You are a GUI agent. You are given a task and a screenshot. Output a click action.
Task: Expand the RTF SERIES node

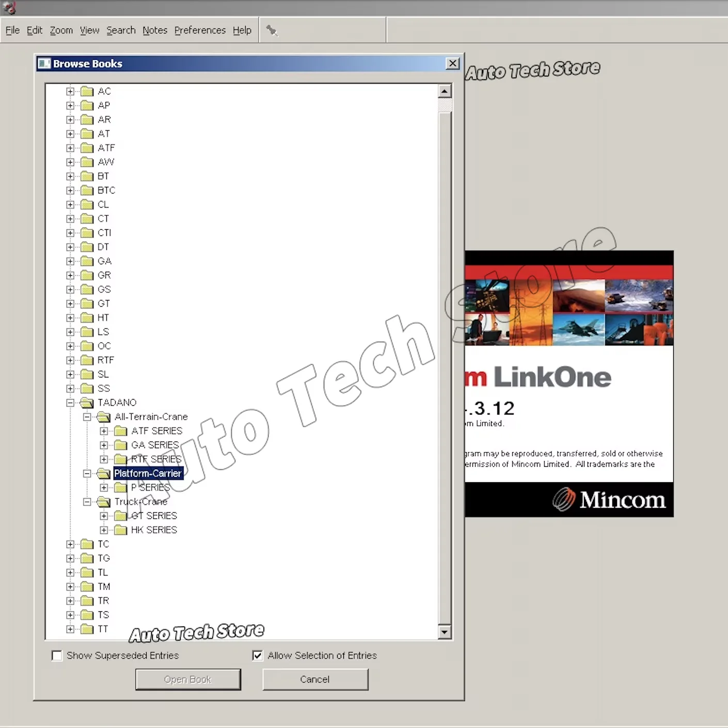pyautogui.click(x=104, y=460)
